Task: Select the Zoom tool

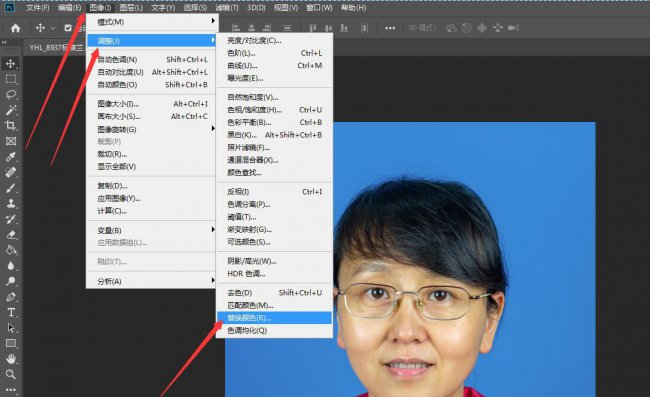Action: pos(11,375)
